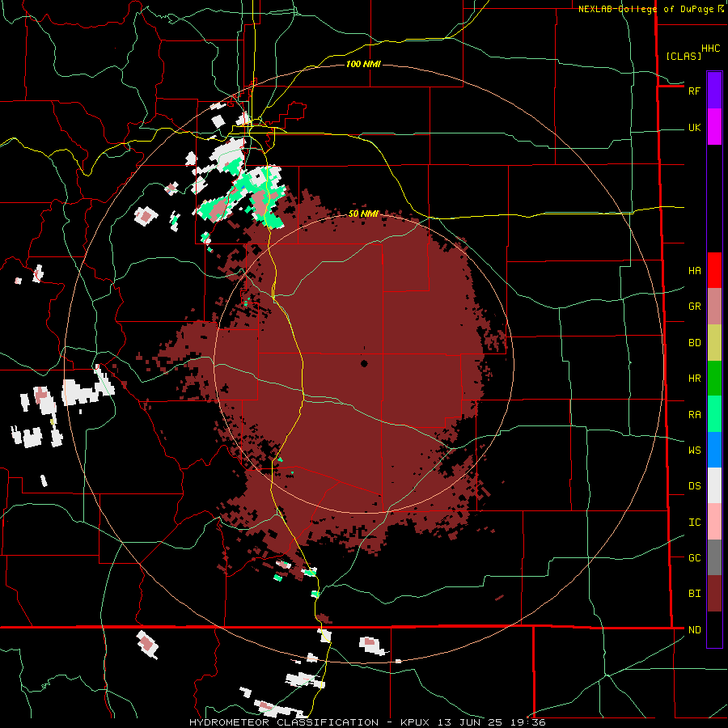
Task: Click the RA legend label
Action: 695,415
